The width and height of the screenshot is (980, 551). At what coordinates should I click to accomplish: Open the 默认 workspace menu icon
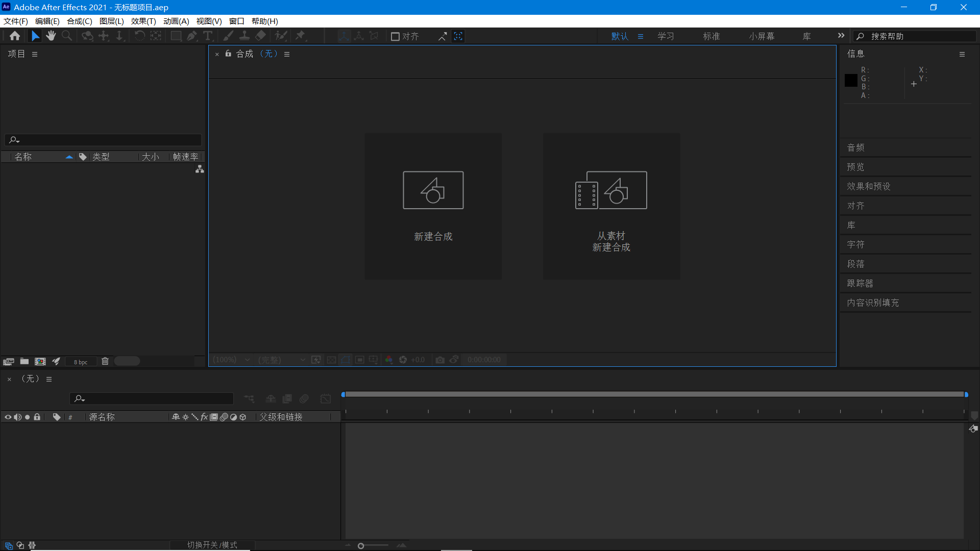coord(641,36)
